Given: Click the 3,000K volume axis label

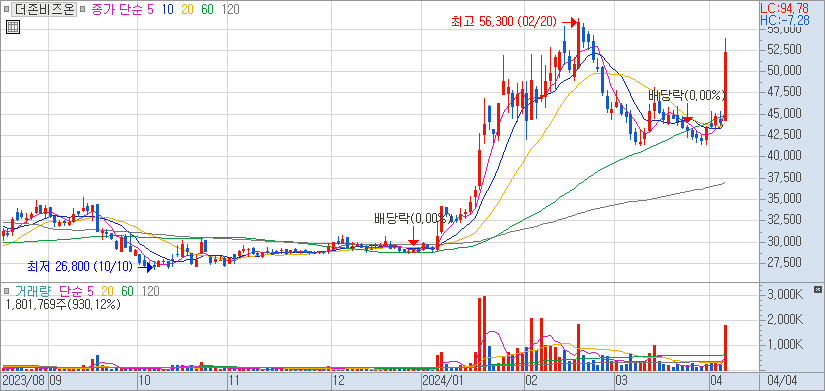Looking at the screenshot, I should coord(784,295).
